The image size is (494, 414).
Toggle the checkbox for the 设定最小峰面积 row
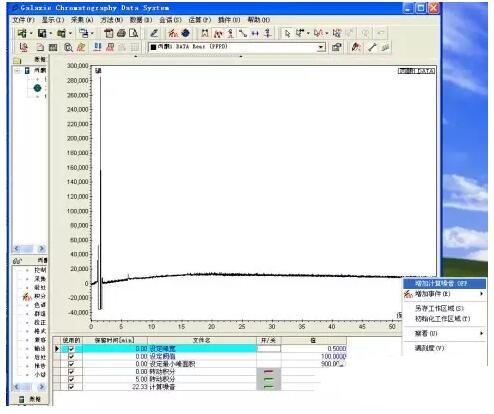[71, 364]
